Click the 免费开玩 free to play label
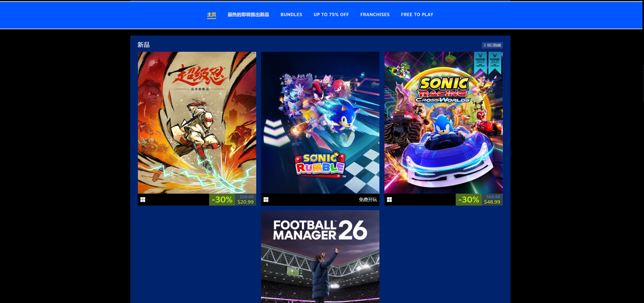Viewport: 644px width, 303px height. coord(368,200)
